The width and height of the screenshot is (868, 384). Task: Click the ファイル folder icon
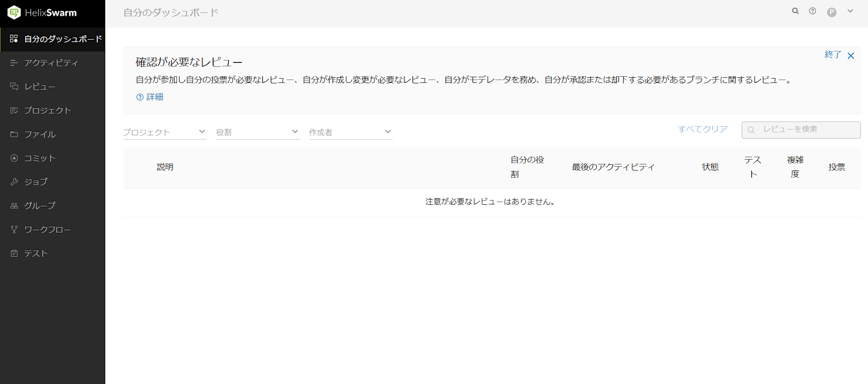click(x=14, y=134)
